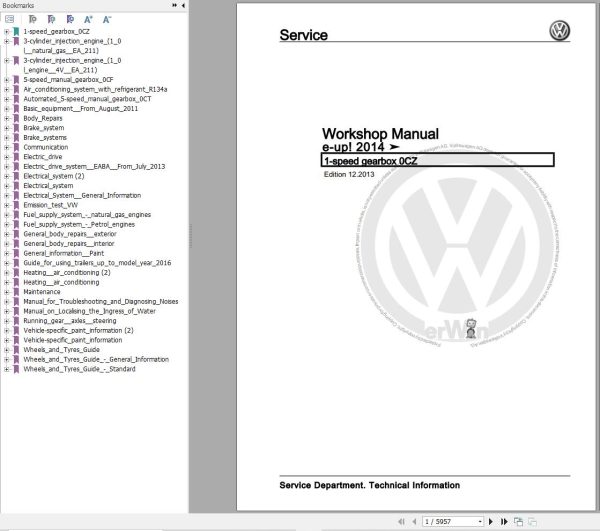Screen dimensions: 600x531
Task: Click the bookmark icon beside Emission_test_VW
Action: point(16,205)
